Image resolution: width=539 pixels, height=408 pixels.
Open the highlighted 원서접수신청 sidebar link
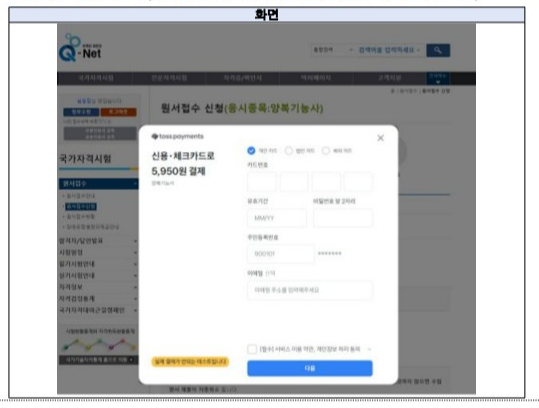point(81,206)
